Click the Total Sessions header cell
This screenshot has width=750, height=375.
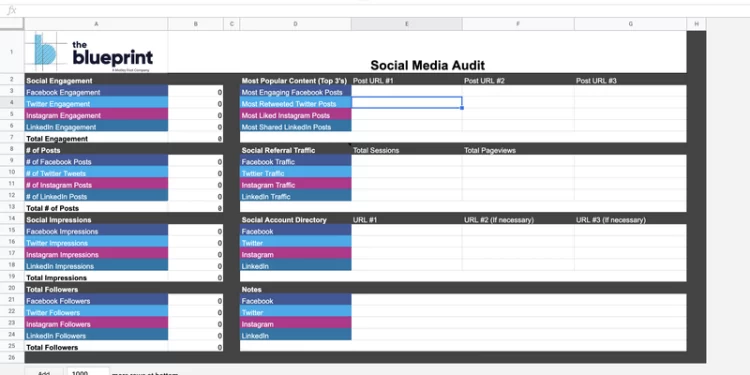(407, 150)
